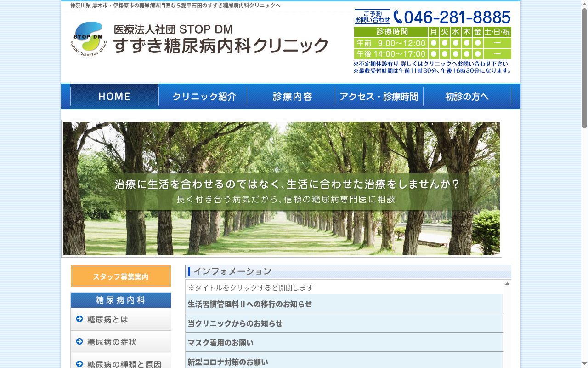This screenshot has height=368, width=588.
Task: Click the 046-281-8885 phone number
Action: coord(457,17)
